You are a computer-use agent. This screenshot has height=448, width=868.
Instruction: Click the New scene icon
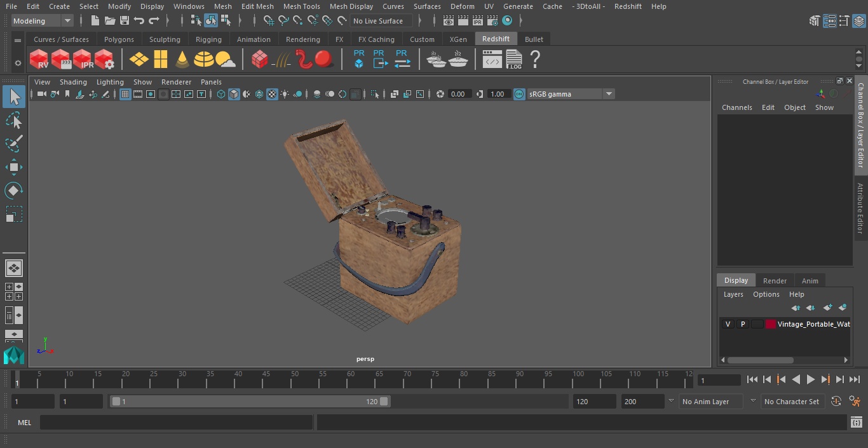click(x=95, y=21)
